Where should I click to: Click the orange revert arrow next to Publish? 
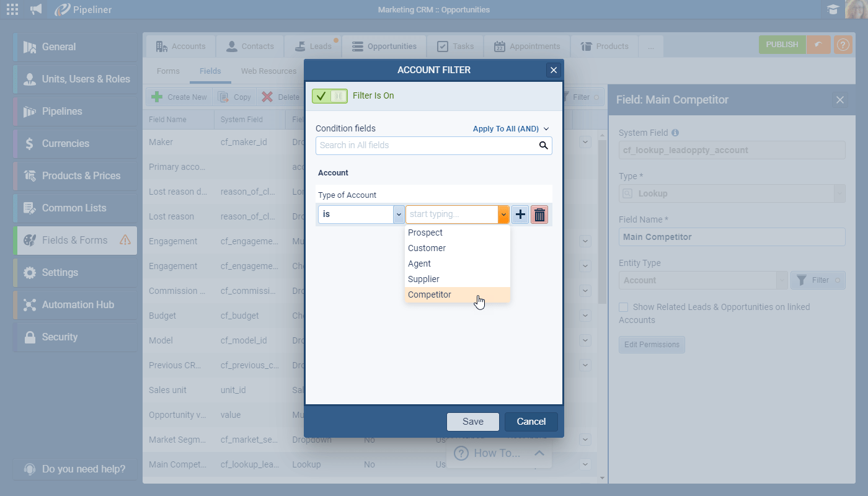[820, 45]
